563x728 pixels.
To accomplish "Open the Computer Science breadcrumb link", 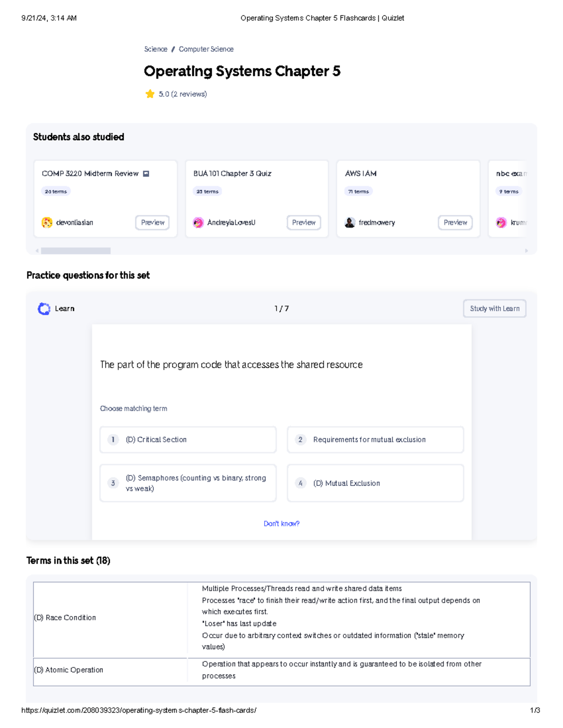I will [x=206, y=49].
